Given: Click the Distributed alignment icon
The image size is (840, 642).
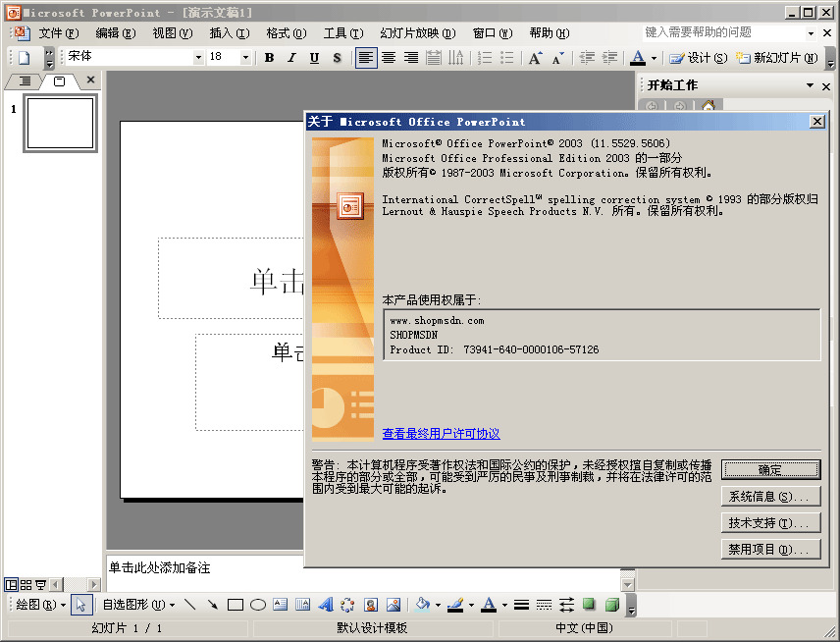Looking at the screenshot, I should coord(434,57).
